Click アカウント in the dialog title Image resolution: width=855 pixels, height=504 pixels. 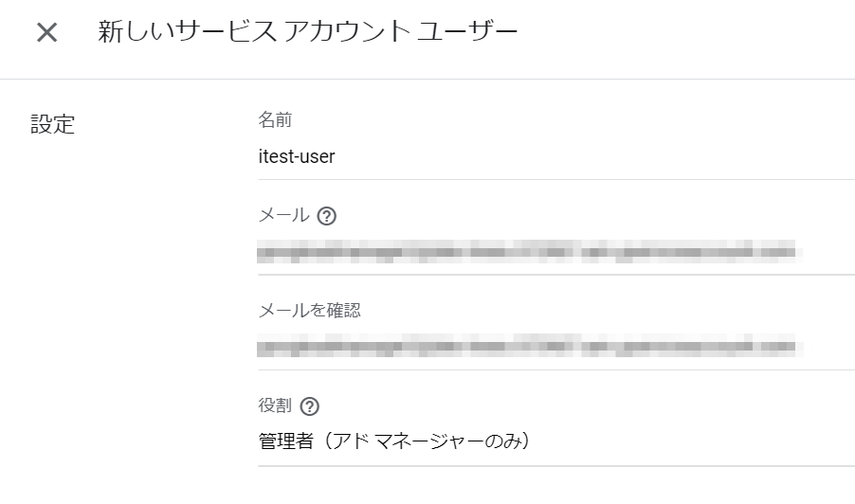[347, 31]
